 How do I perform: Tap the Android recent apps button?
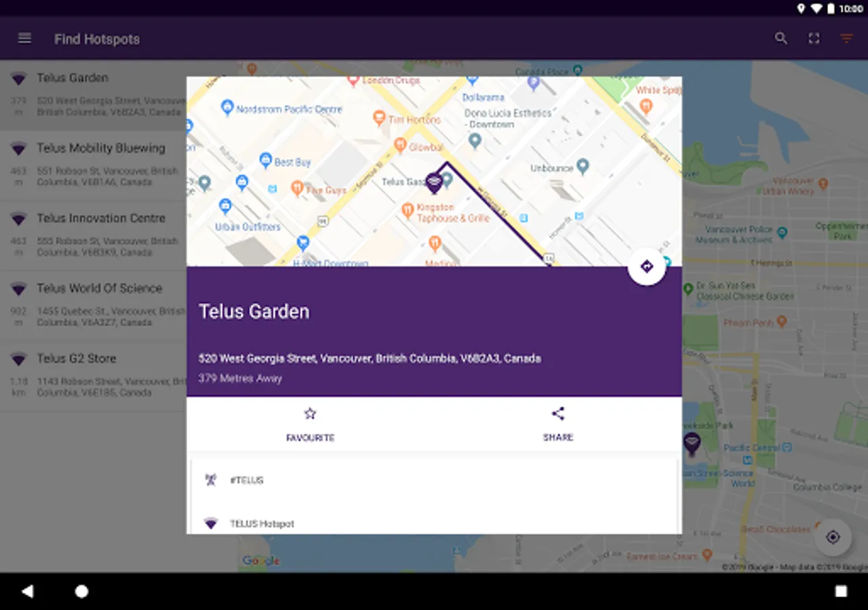(x=841, y=592)
